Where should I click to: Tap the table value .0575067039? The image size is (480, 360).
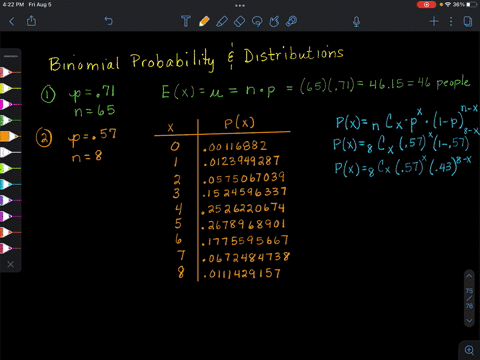[x=244, y=178]
